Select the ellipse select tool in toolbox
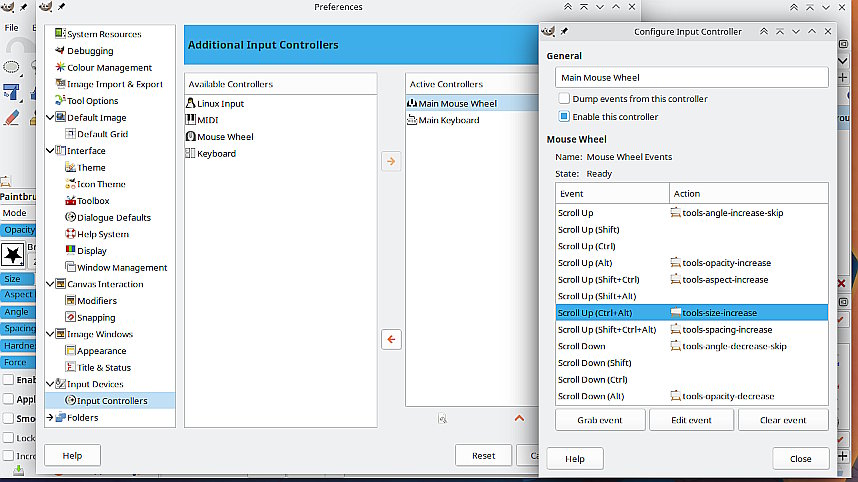 tap(11, 68)
